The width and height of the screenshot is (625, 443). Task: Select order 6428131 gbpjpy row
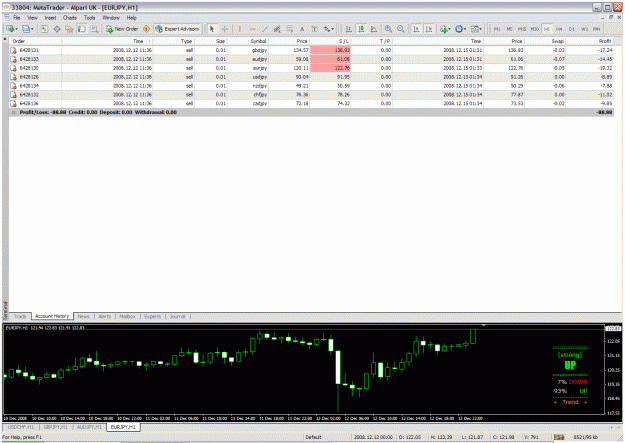point(311,50)
